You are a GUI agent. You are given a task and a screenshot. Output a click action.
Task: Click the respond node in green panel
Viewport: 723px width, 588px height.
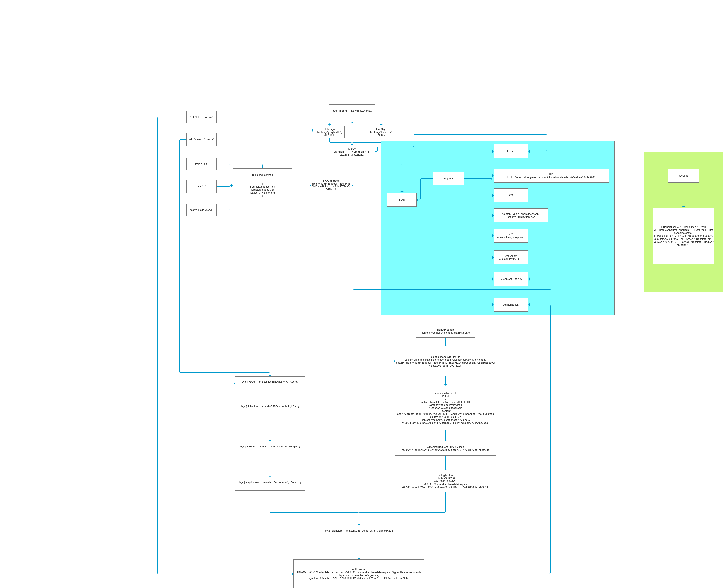(684, 176)
